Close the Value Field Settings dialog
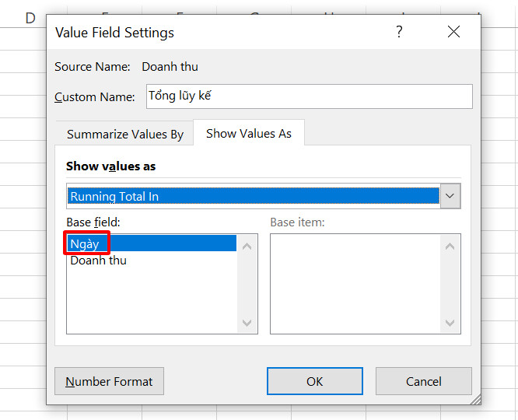The width and height of the screenshot is (518, 420). click(x=453, y=32)
